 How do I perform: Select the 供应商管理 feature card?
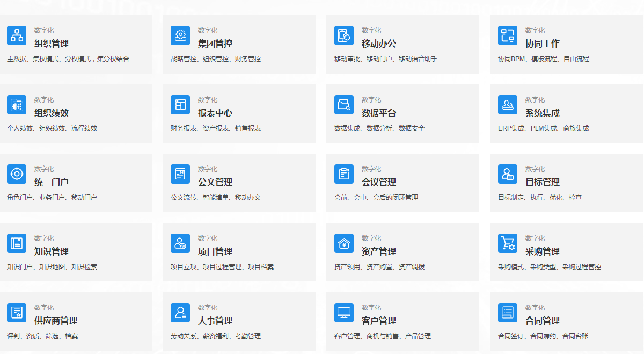click(x=76, y=321)
